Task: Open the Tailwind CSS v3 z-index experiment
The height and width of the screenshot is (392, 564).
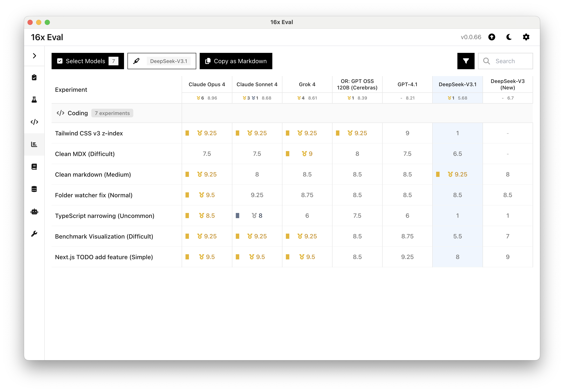Action: pyautogui.click(x=89, y=133)
